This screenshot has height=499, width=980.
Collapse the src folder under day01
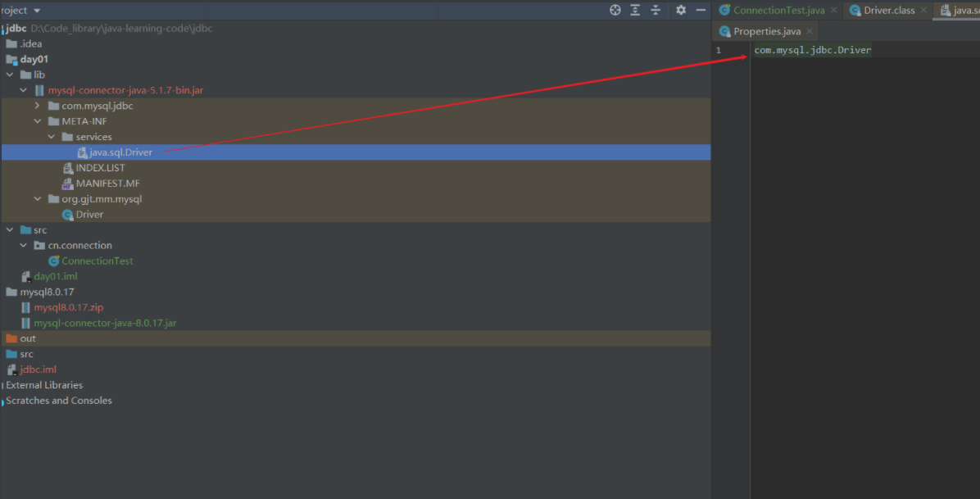point(9,229)
